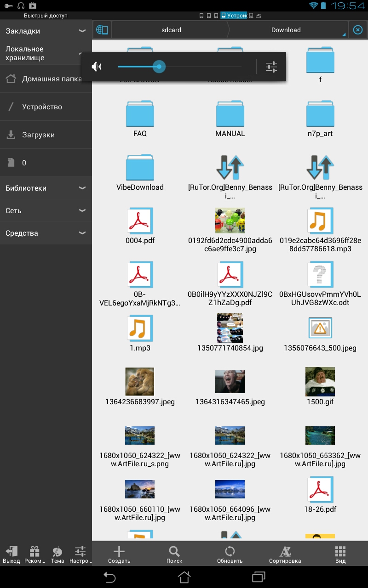The height and width of the screenshot is (588, 368).
Task: Select Загрузки in the sidebar
Action: 46,135
